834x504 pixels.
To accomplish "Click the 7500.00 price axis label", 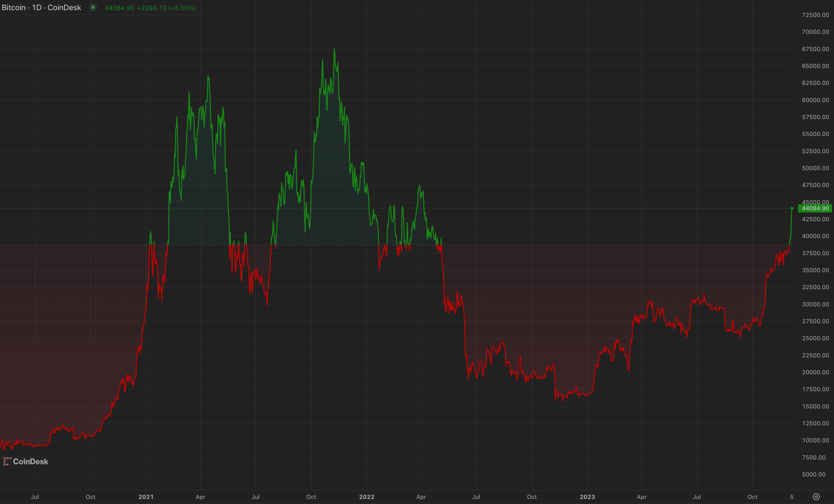I will 814,458.
